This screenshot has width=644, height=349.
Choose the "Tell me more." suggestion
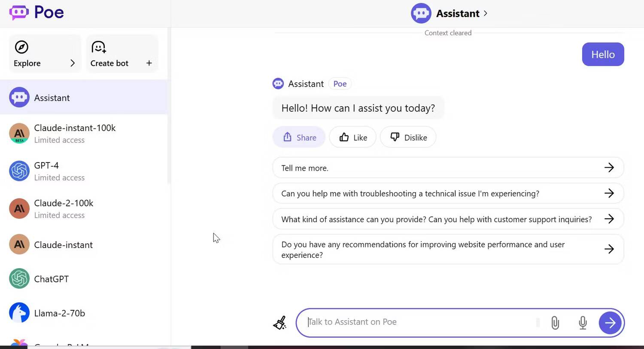point(448,168)
